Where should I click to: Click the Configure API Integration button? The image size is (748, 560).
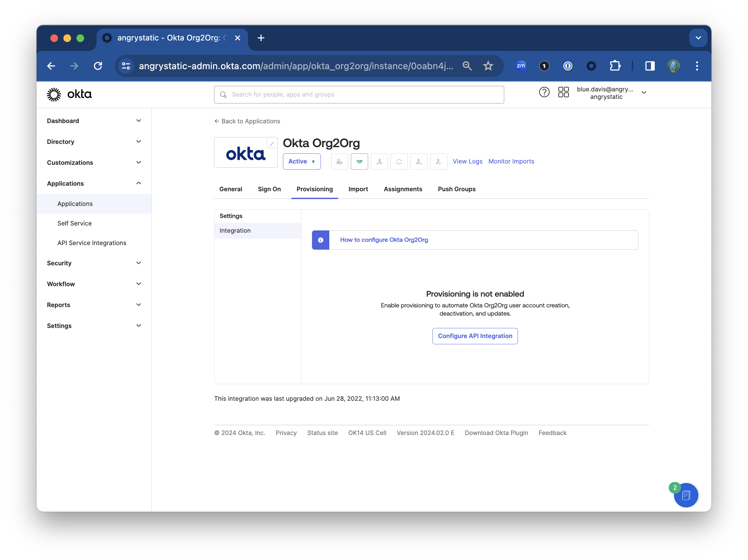[x=475, y=336]
